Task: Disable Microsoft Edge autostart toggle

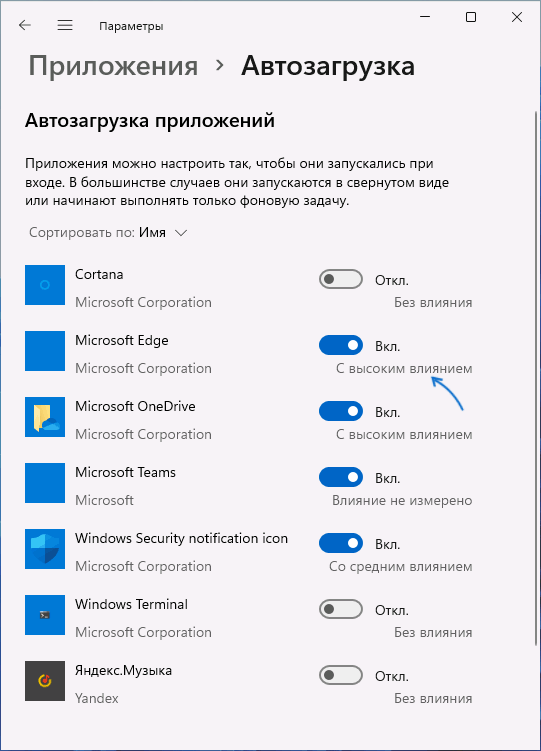Action: [341, 345]
